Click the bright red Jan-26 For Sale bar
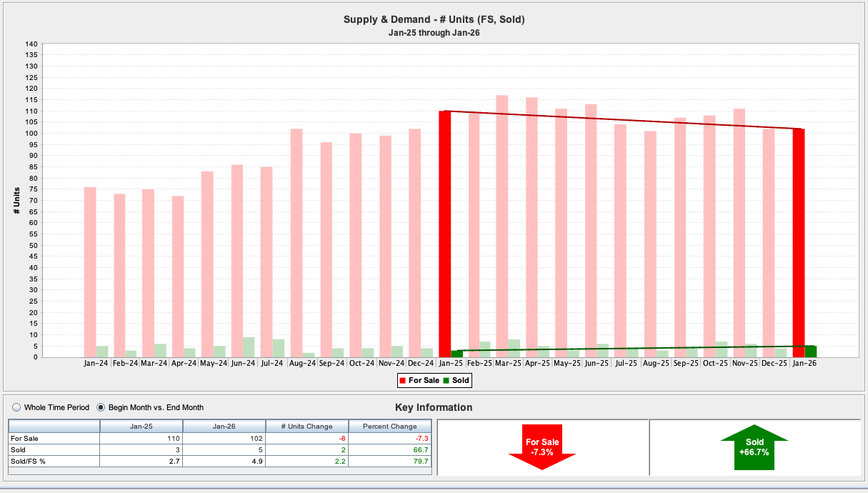 798,243
